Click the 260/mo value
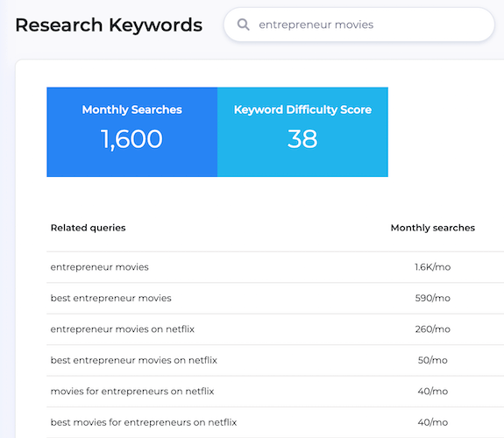This screenshot has height=438, width=504. (433, 329)
